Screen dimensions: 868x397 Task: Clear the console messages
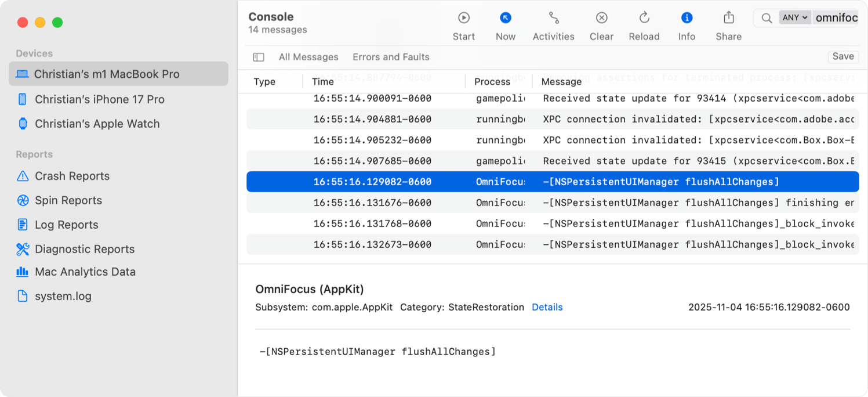(601, 18)
